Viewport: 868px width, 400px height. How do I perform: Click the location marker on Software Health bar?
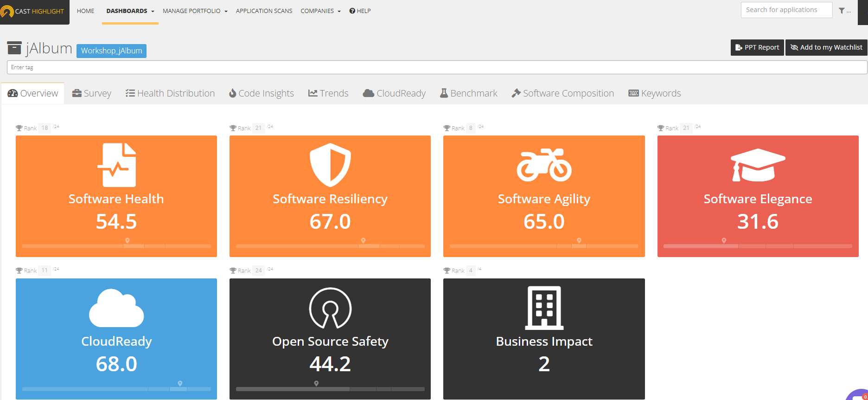[x=128, y=240]
